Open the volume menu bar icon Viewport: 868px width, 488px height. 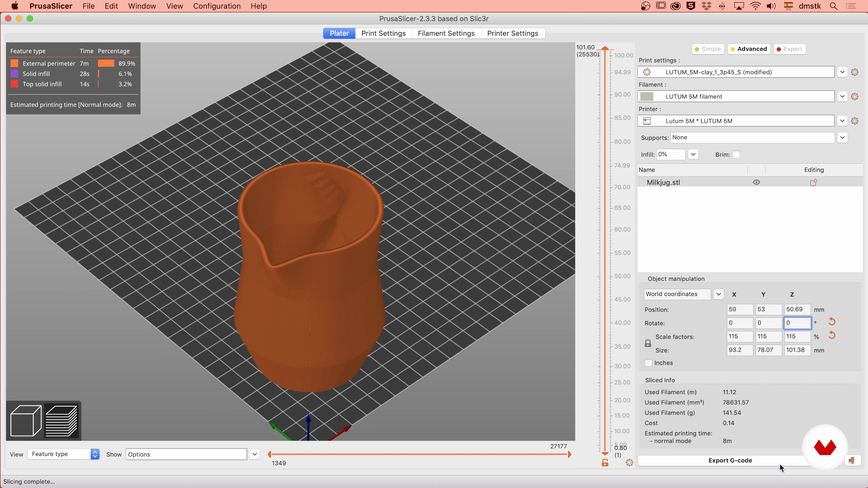coord(771,6)
